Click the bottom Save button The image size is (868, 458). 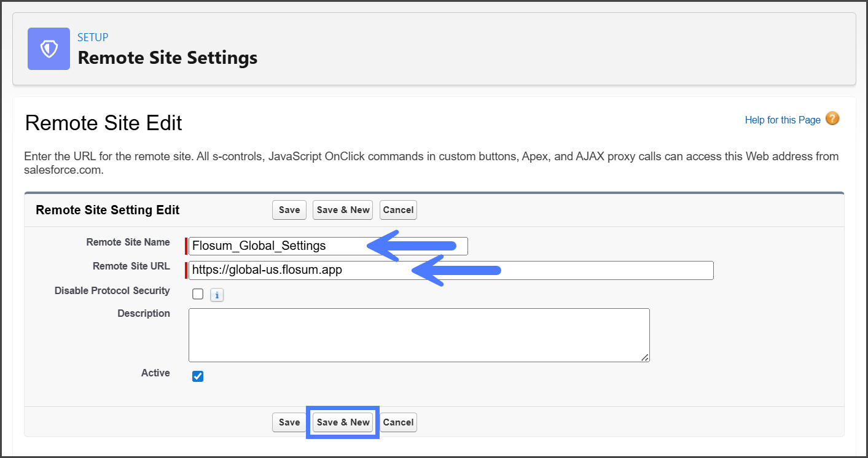point(289,422)
